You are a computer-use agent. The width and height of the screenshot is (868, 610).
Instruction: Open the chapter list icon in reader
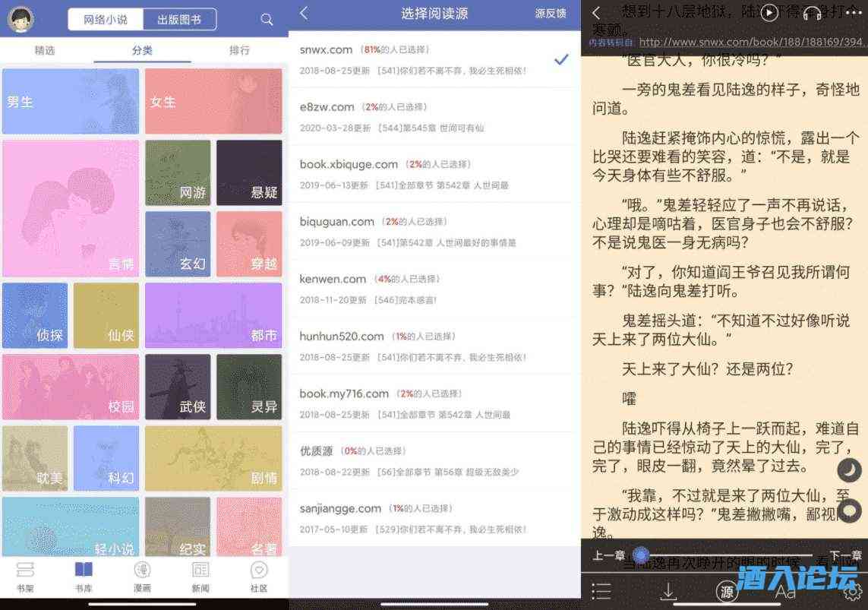(602, 592)
